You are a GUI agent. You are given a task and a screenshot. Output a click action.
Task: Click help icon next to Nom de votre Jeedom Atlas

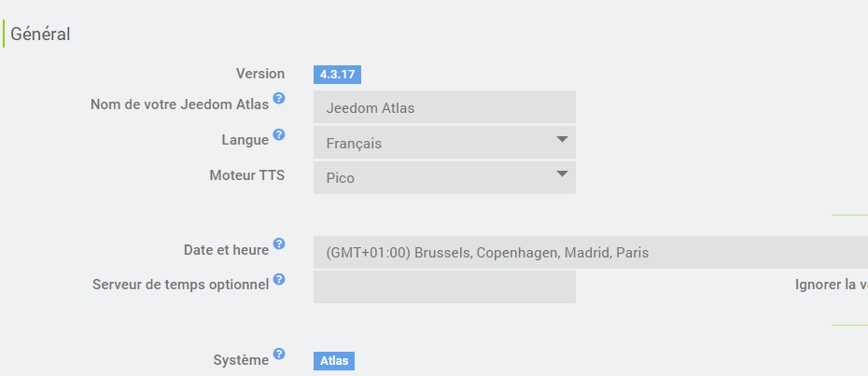pyautogui.click(x=279, y=98)
